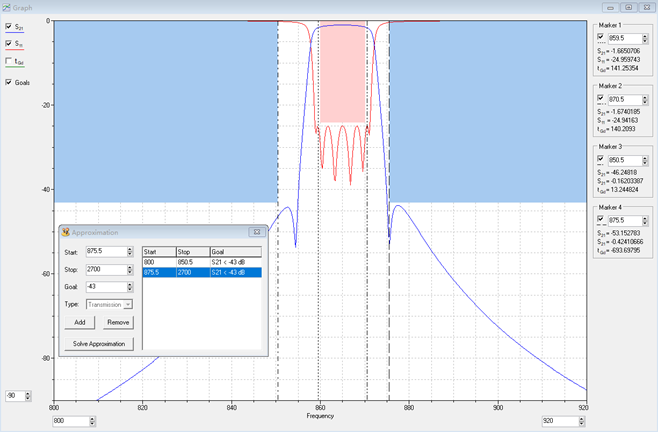The height and width of the screenshot is (433, 659).
Task: Toggle the S11 trace checkbox
Action: tap(10, 44)
